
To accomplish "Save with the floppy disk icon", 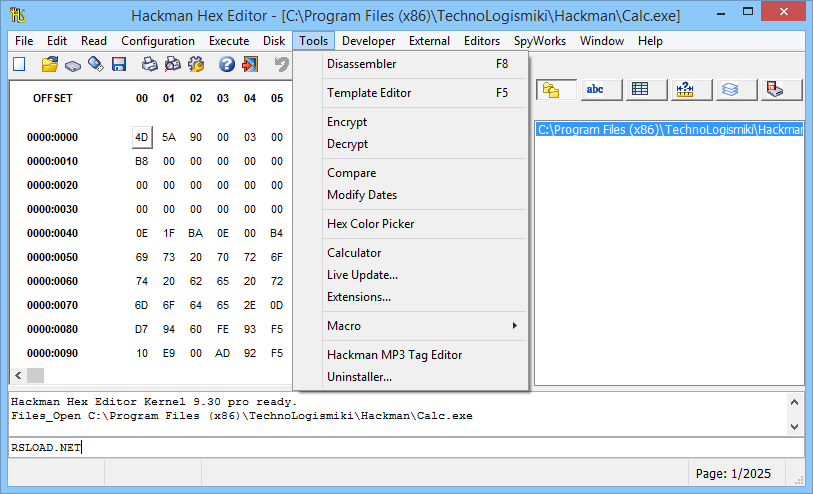I will [x=119, y=64].
